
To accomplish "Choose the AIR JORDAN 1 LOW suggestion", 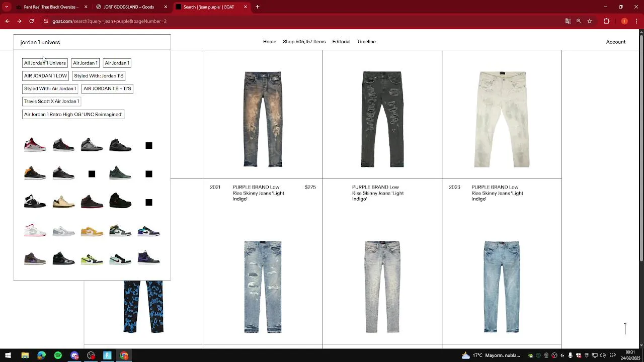I will point(45,75).
